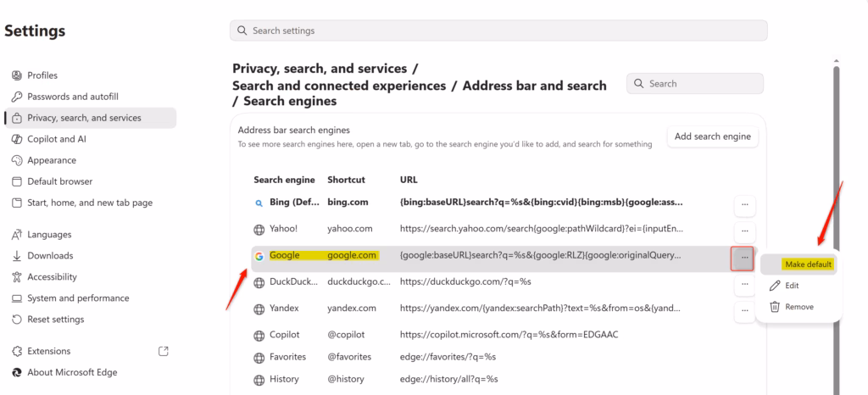The height and width of the screenshot is (395, 868).
Task: Click the globe icon beside DuckDuckGo
Action: click(x=259, y=283)
